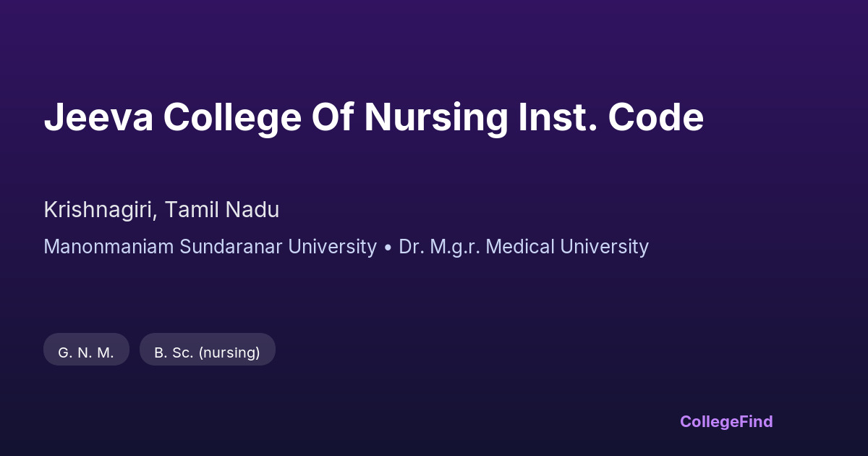
Task: Click the Krishnagiri, Tamil Nadu location line
Action: (161, 210)
